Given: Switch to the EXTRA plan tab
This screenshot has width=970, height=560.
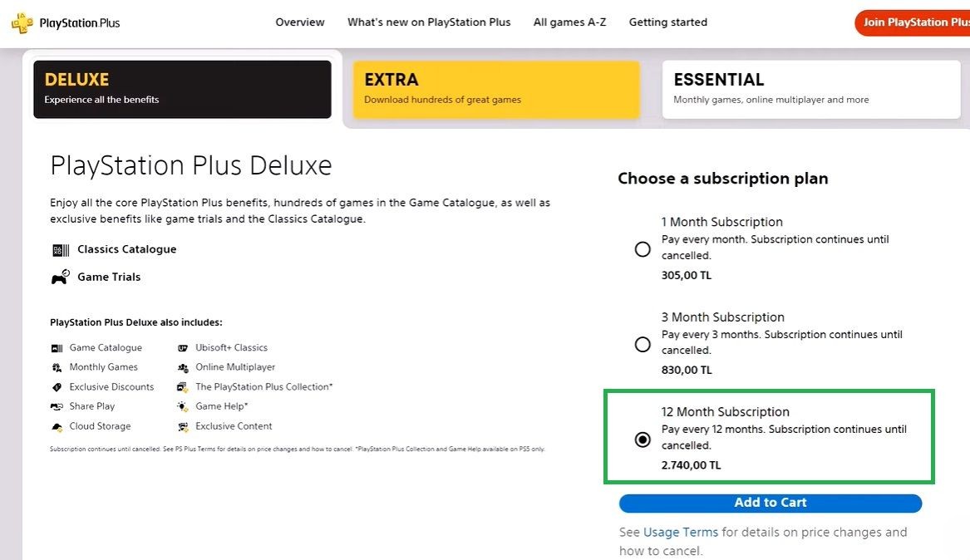Looking at the screenshot, I should [496, 89].
